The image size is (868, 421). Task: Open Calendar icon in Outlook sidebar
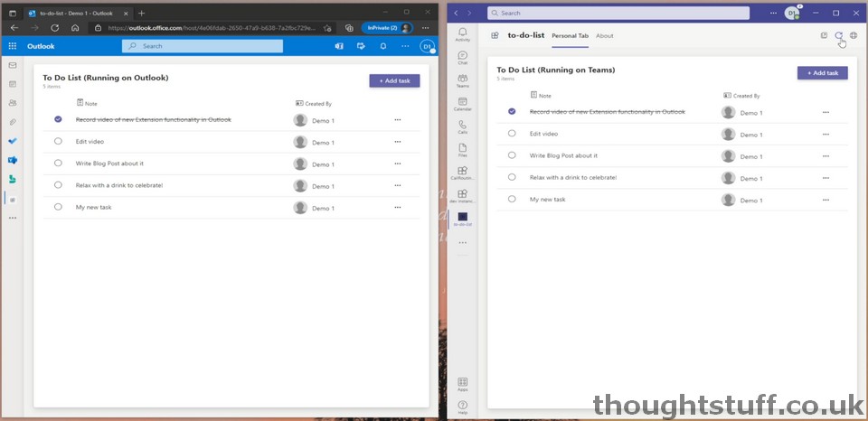(12, 84)
